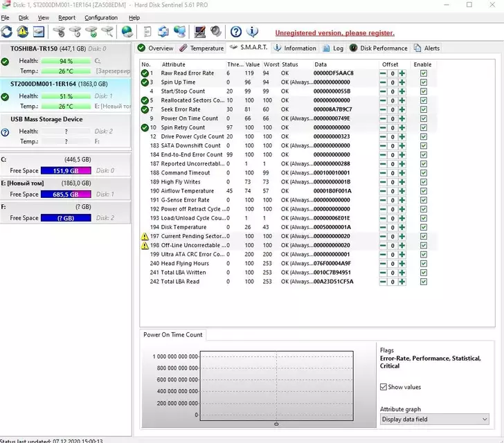The image size is (504, 443).
Task: Uncheck Enable for Raw Read Error Rate
Action: 424,73
